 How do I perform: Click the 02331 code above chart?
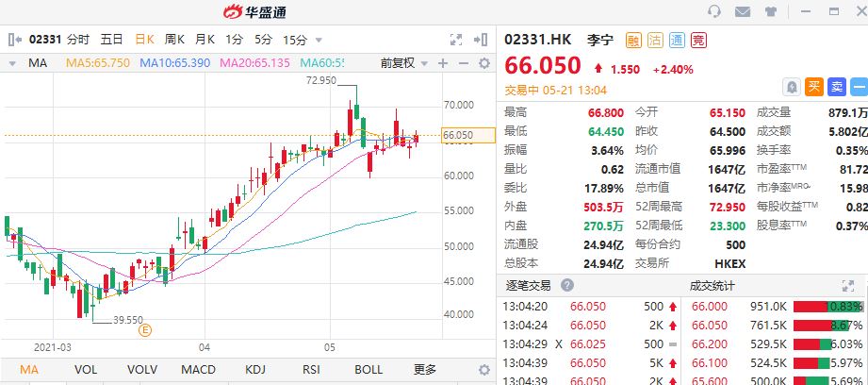pos(45,40)
